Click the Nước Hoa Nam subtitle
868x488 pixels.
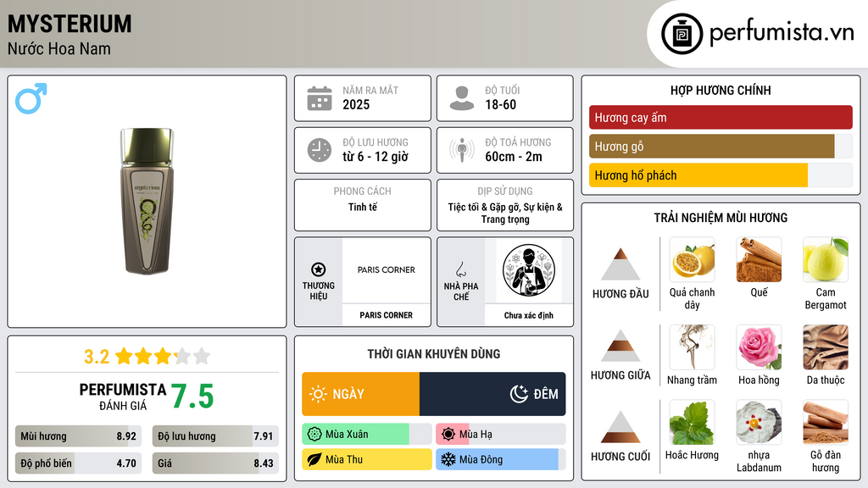tap(59, 48)
